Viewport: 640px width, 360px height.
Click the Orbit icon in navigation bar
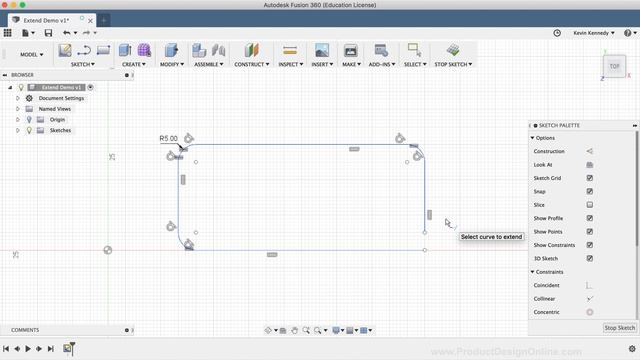pos(268,330)
